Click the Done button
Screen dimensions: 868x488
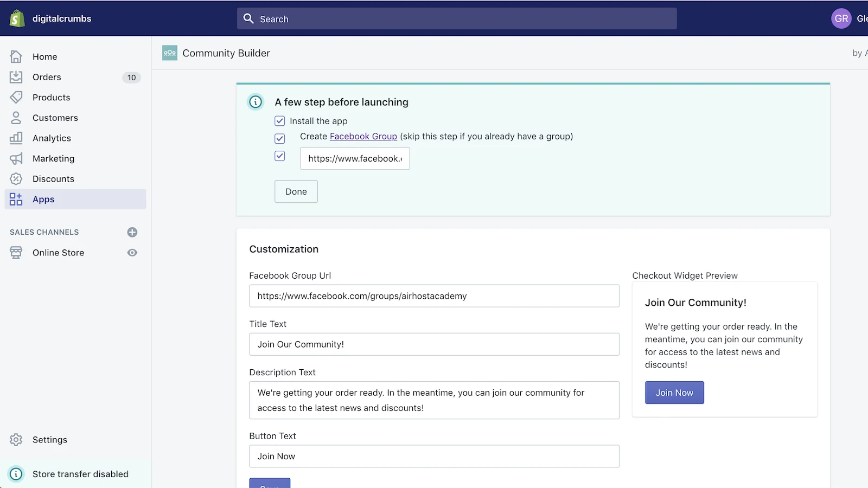296,191
